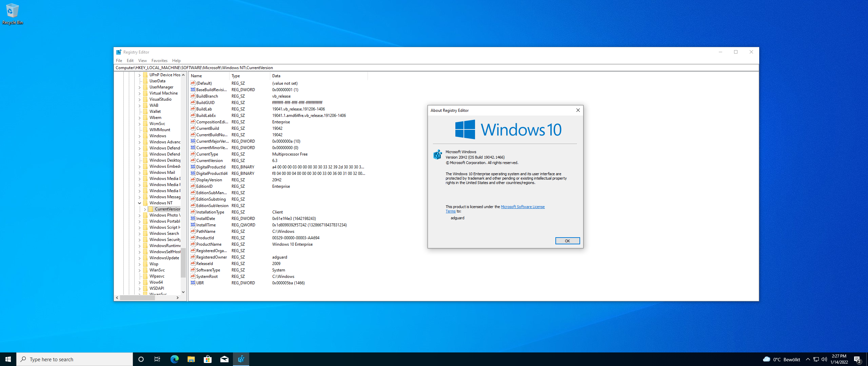868x366 pixels.
Task: Select the ProductName string value icon
Action: pyautogui.click(x=193, y=244)
